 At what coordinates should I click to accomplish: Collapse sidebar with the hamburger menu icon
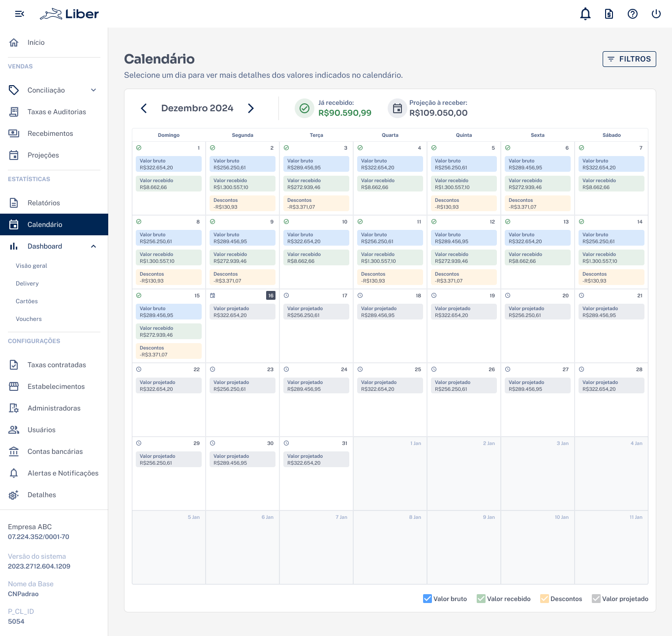[20, 14]
